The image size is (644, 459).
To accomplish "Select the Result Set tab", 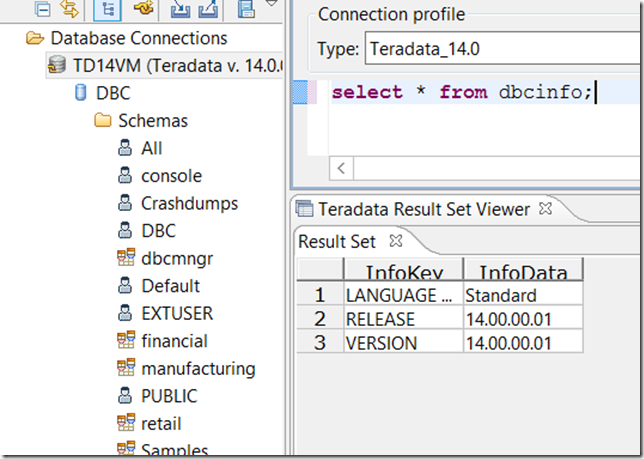I will point(336,241).
